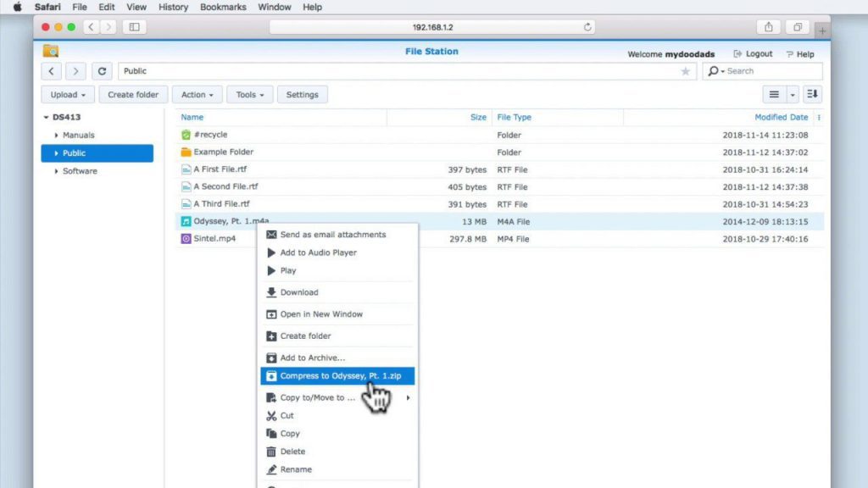Image resolution: width=868 pixels, height=488 pixels.
Task: Click the Logout link
Action: tap(753, 53)
